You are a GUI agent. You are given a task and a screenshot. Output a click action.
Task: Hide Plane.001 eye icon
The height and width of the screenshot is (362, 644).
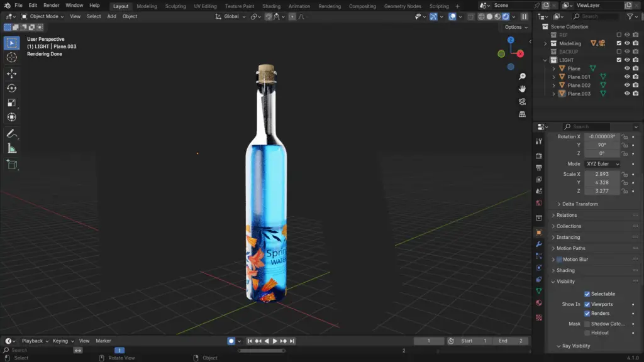point(627,77)
